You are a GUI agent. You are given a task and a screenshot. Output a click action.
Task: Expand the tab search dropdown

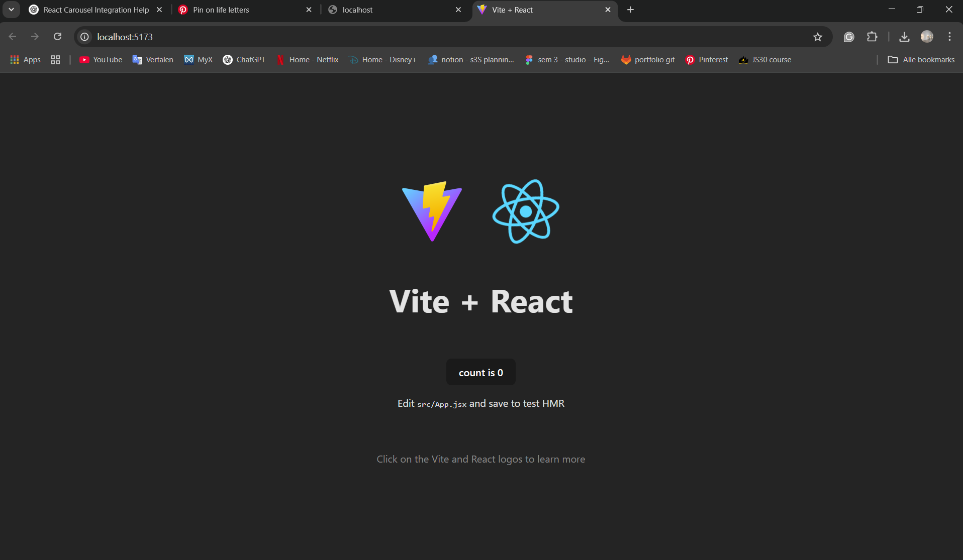[11, 10]
